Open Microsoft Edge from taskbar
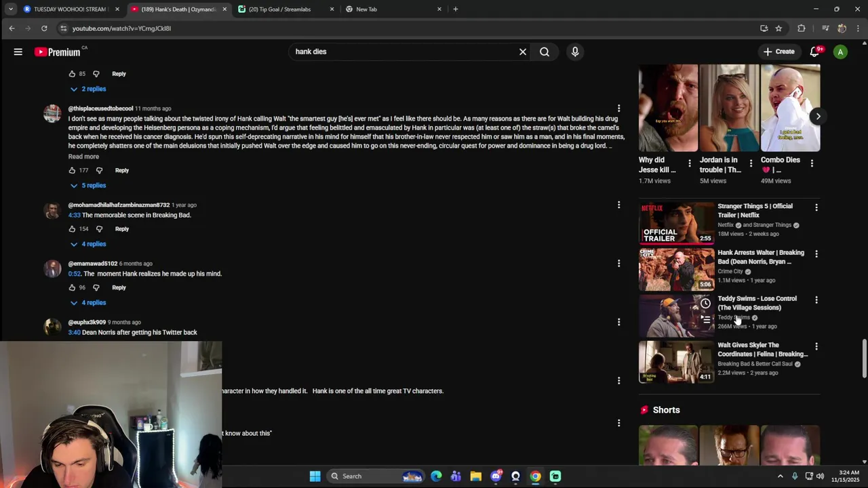This screenshot has height=488, width=868. (x=436, y=476)
